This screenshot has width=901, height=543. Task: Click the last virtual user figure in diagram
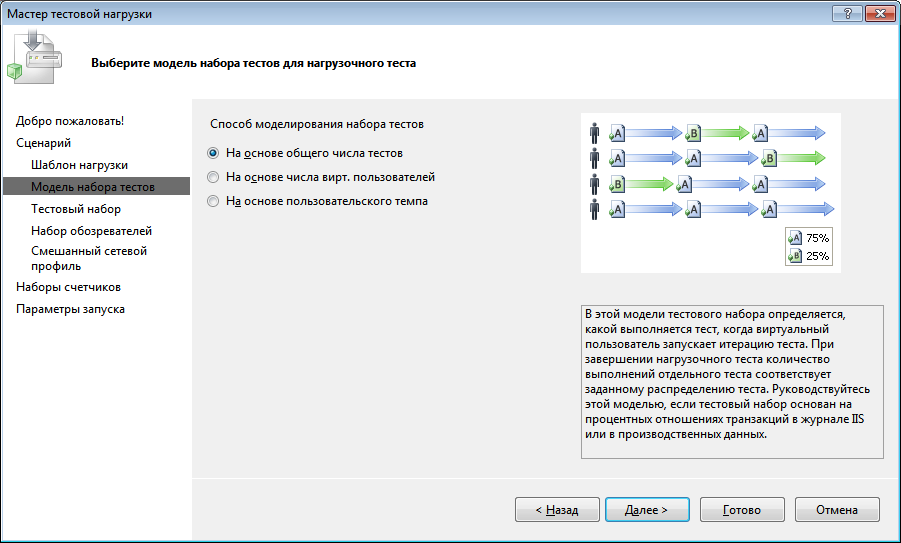tap(595, 209)
